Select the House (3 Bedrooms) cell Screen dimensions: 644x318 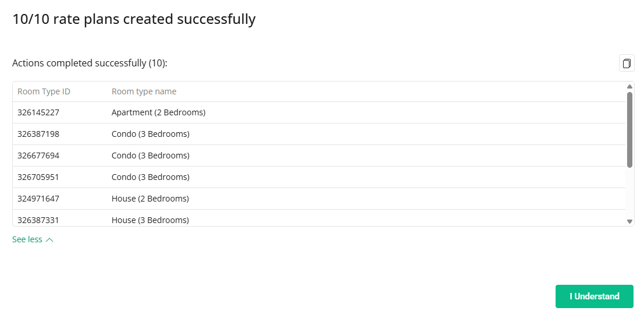coord(150,220)
